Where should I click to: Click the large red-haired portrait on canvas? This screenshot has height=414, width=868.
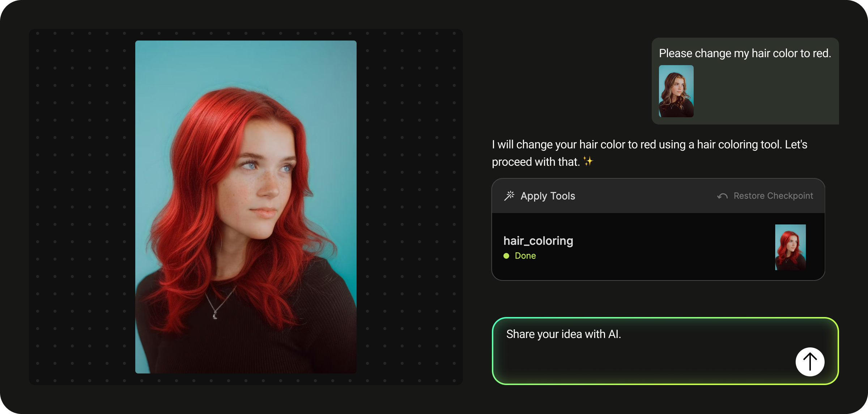tap(246, 206)
